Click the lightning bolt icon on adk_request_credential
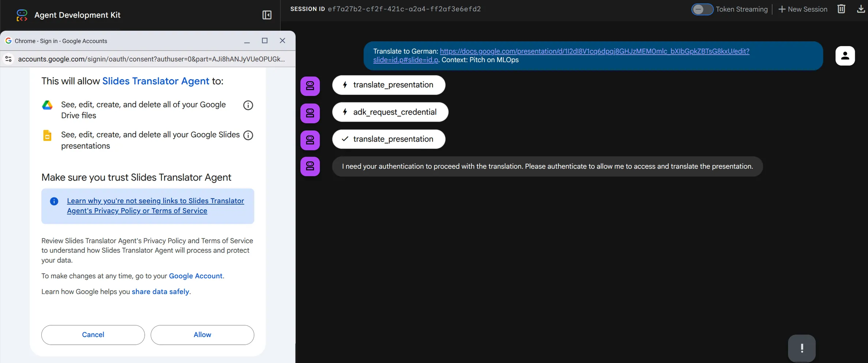This screenshot has height=363, width=868. coord(345,112)
